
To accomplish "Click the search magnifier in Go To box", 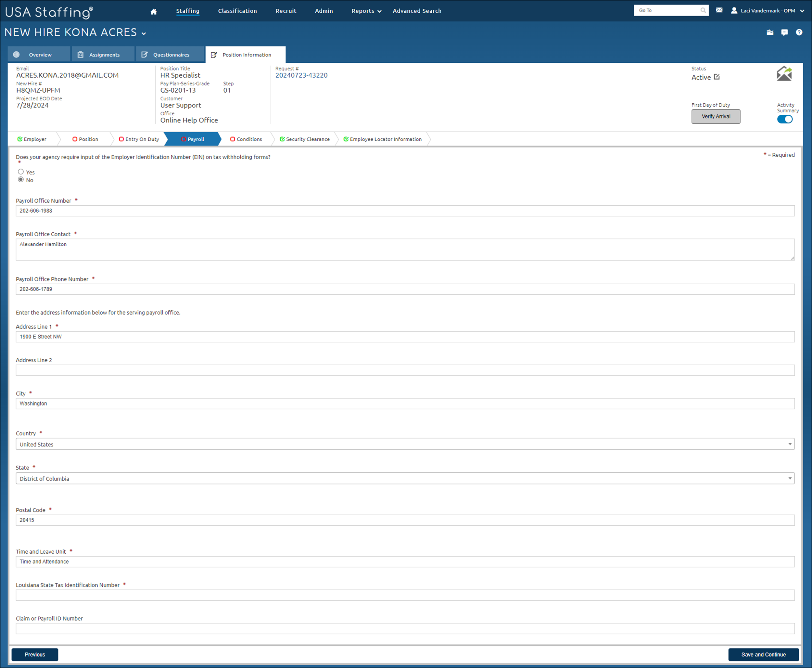I will [x=703, y=10].
